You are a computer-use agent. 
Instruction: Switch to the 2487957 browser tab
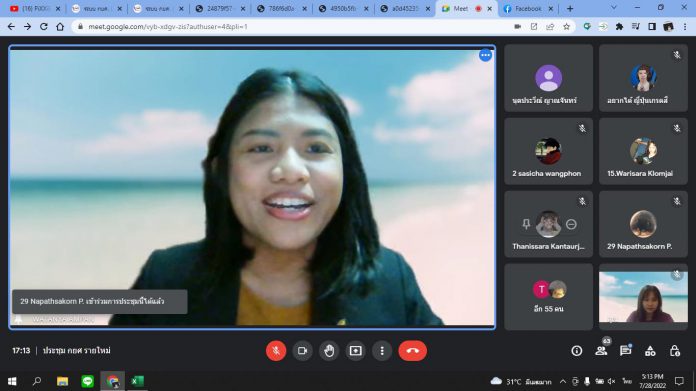point(220,8)
